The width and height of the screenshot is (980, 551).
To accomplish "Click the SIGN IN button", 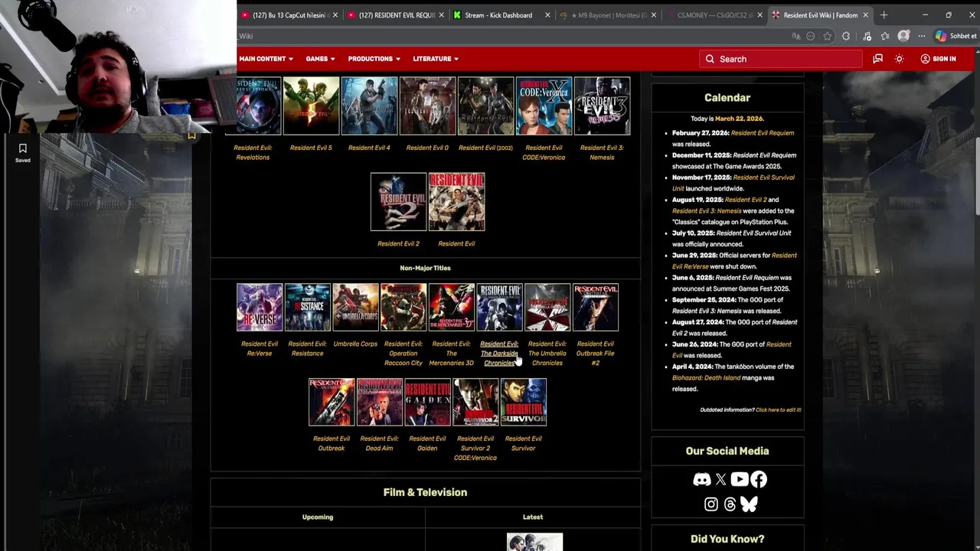I will coord(938,59).
